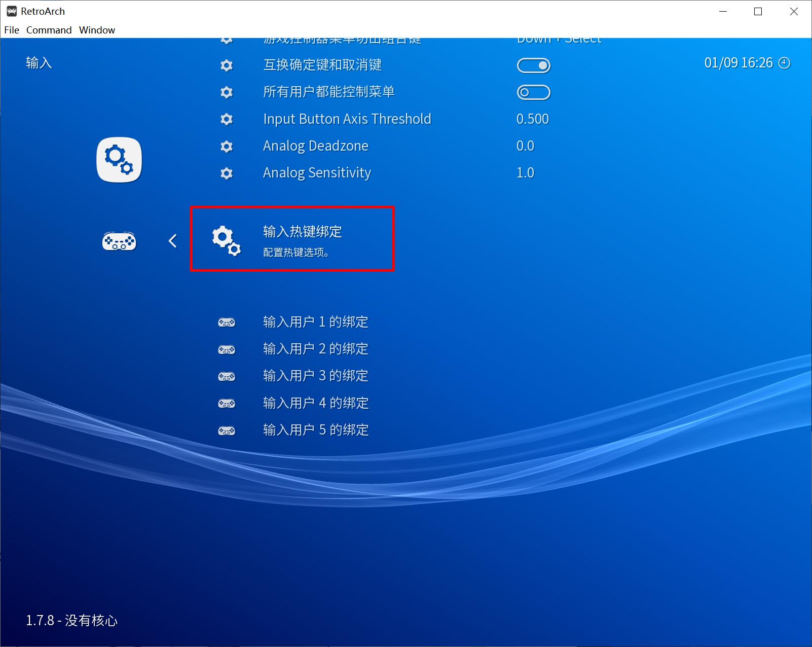Open 输入用户 3 的绑定
Viewport: 812px width, 647px height.
pos(316,376)
